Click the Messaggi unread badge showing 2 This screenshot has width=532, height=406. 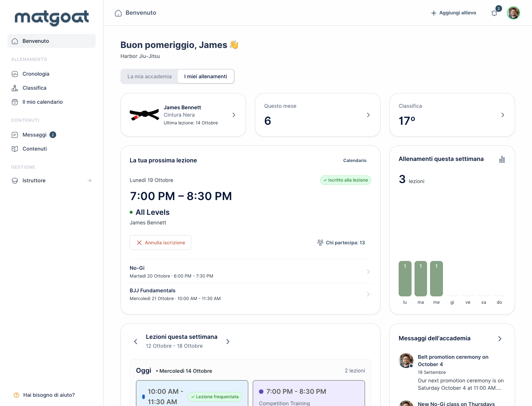(x=53, y=135)
